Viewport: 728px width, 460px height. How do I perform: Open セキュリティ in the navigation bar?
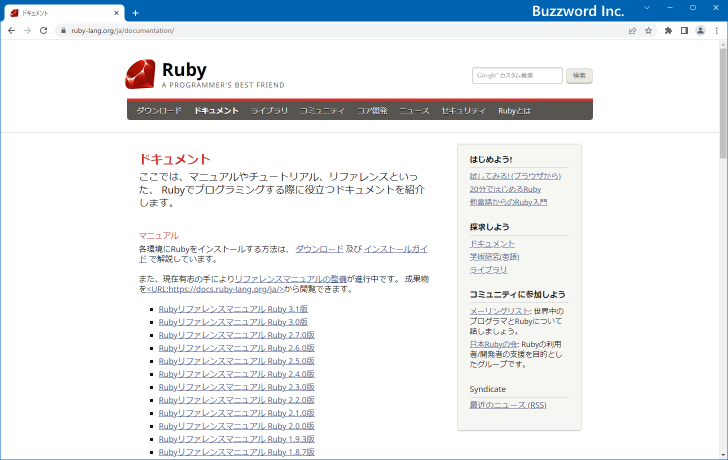[x=463, y=110]
